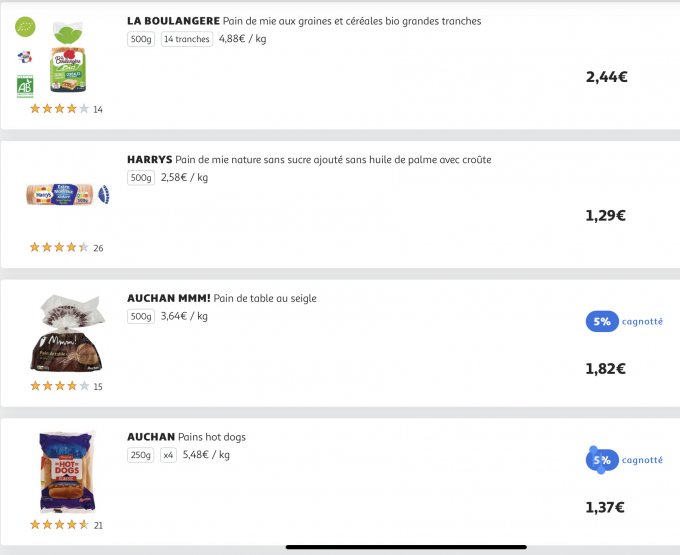Image resolution: width=680 pixels, height=555 pixels.
Task: Click the French origin flag icon
Action: click(24, 57)
